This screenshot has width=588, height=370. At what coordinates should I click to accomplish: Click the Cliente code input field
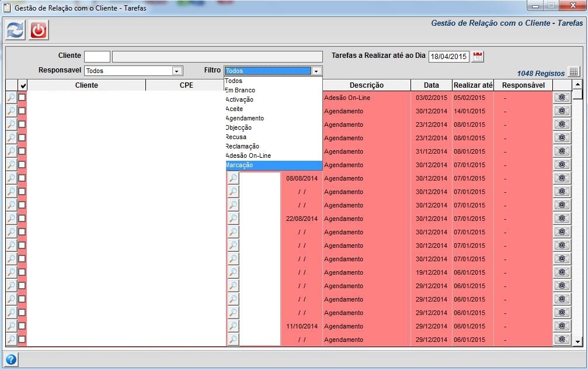[x=97, y=56]
